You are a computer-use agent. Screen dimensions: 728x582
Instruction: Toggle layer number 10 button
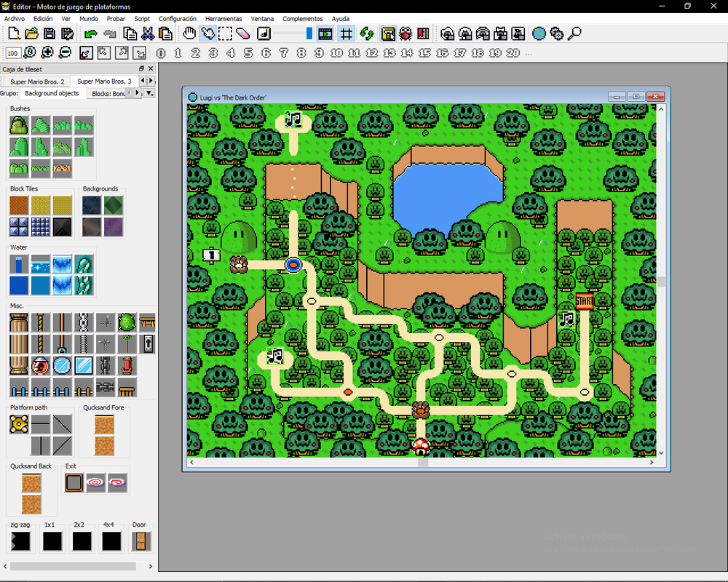click(336, 53)
